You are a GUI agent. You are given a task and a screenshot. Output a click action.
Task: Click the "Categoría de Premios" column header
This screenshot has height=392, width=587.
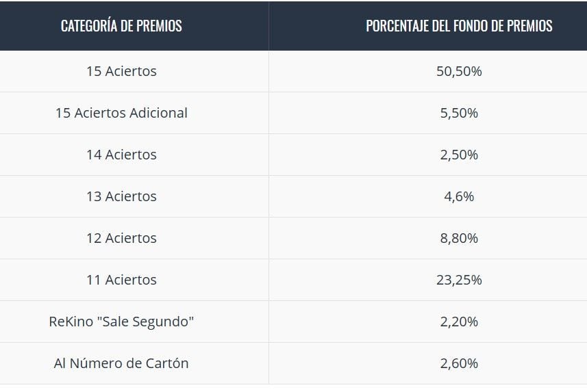(121, 26)
